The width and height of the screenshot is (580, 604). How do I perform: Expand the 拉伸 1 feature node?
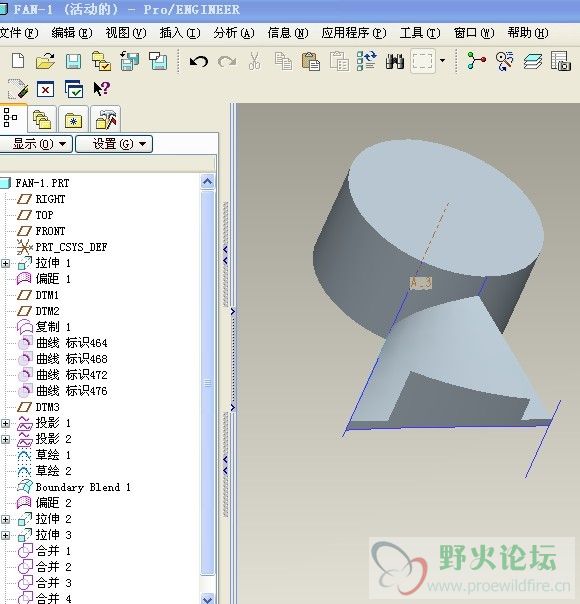click(x=5, y=263)
